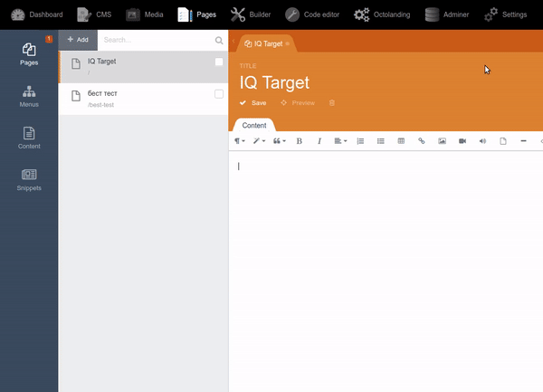The height and width of the screenshot is (392, 543).
Task: Insert an audio clip
Action: point(482,141)
